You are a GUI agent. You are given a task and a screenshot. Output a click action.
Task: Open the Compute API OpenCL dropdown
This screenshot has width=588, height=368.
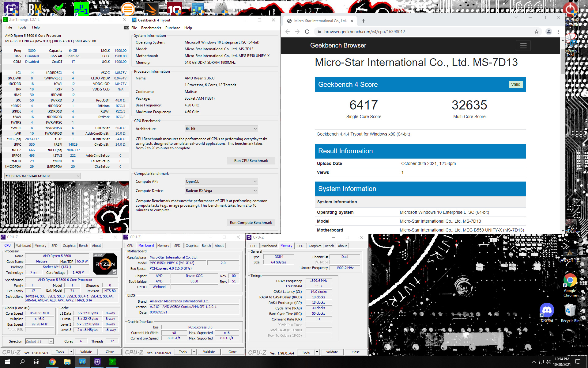(x=221, y=182)
